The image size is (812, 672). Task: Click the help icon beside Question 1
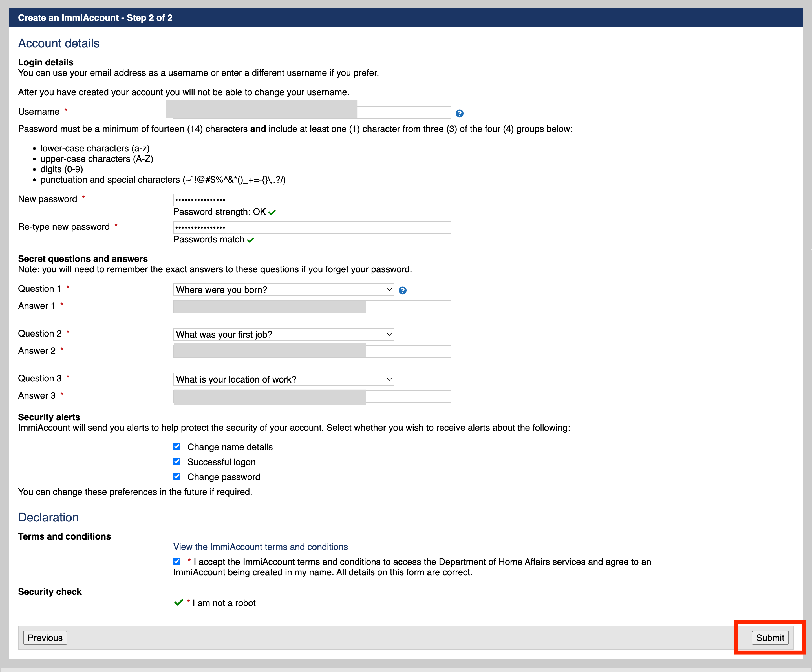click(403, 290)
